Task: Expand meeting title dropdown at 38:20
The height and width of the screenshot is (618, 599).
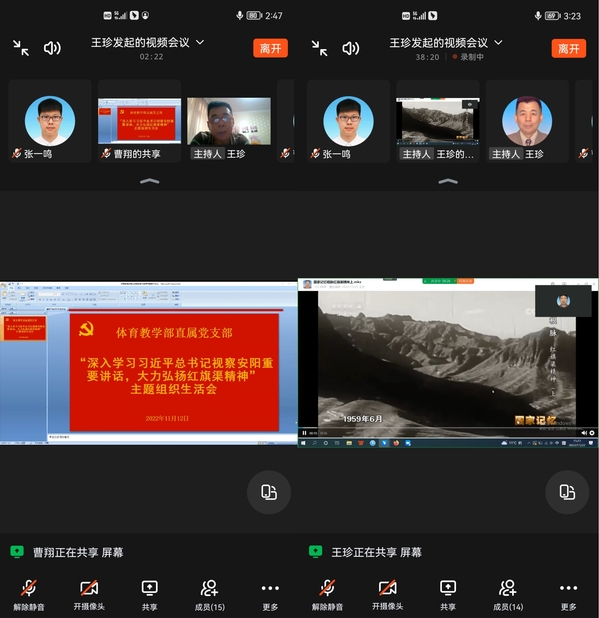Action: 499,42
